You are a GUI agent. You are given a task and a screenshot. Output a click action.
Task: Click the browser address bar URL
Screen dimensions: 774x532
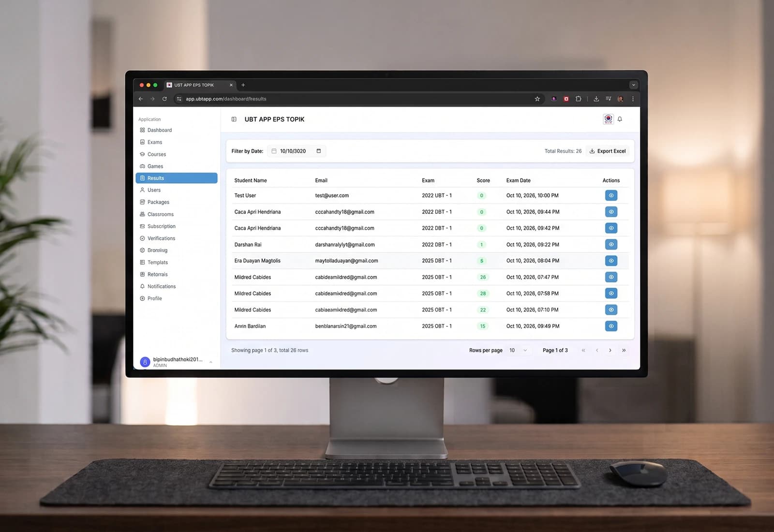coord(226,99)
